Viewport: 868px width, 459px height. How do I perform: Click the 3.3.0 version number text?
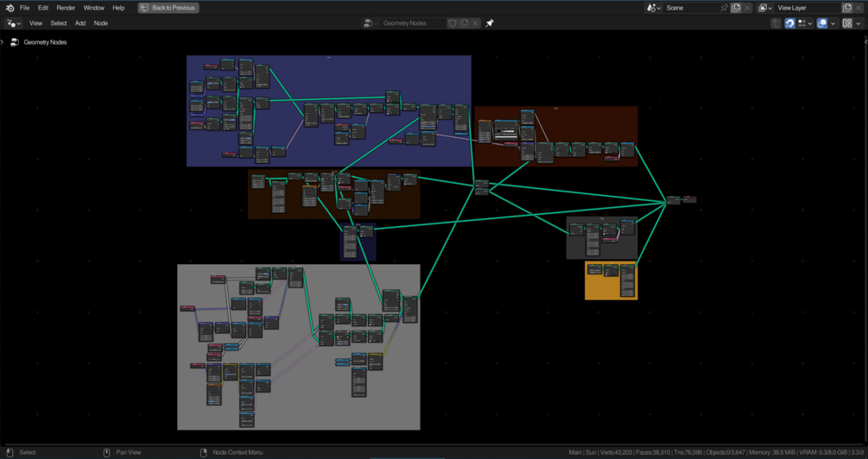[858, 452]
